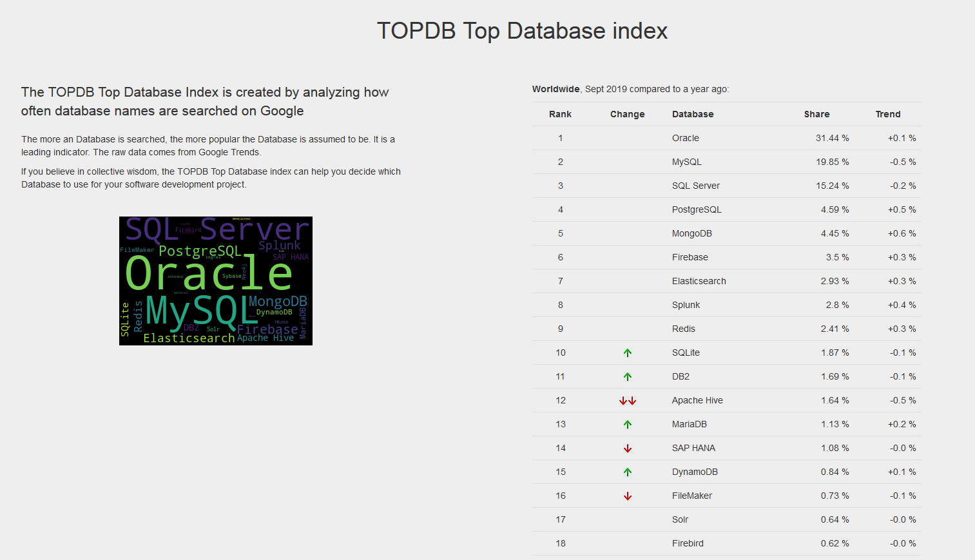The image size is (975, 560).
Task: Click Elasticsearch's share 2.93 %
Action: coord(835,281)
